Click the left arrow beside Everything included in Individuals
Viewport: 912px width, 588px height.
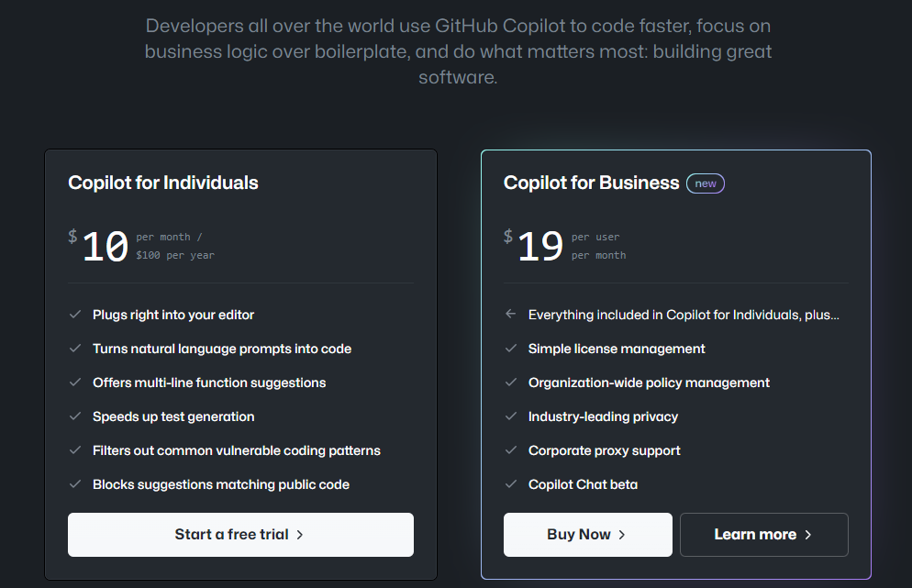(511, 314)
